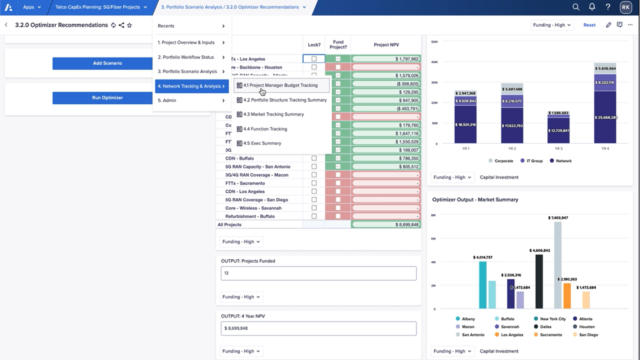Click the page icon for 4.5 Exec Summary

click(x=240, y=143)
